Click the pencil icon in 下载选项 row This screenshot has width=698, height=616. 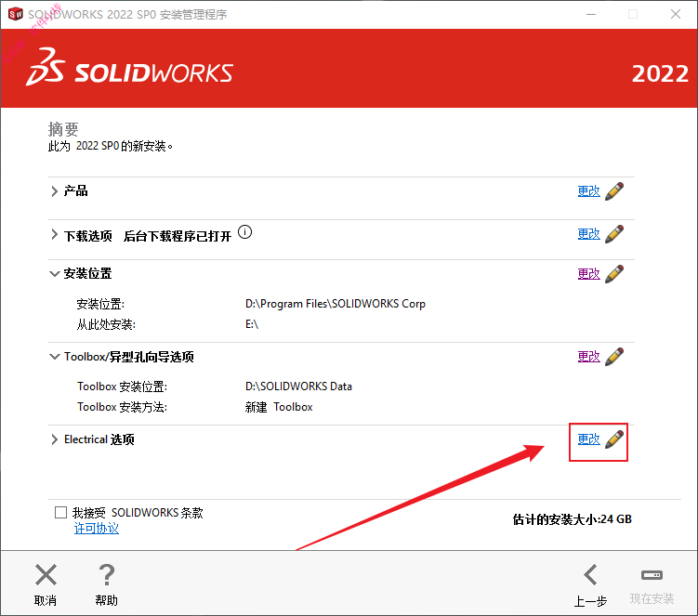tap(614, 233)
